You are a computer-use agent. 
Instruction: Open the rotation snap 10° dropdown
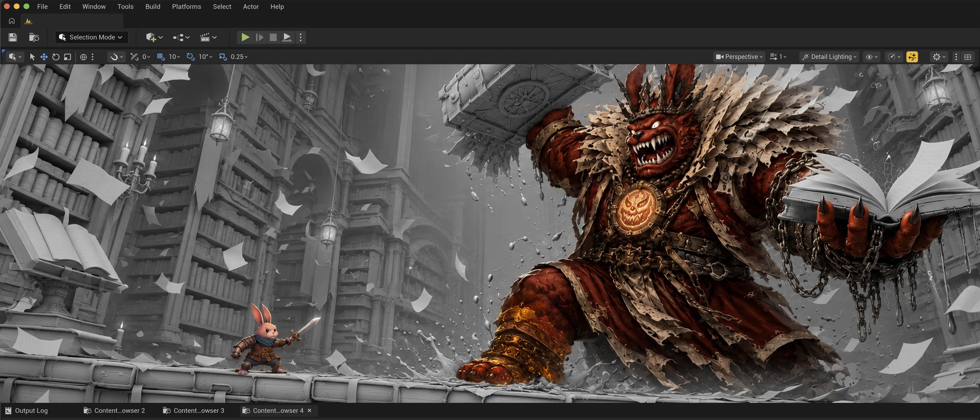click(x=205, y=57)
